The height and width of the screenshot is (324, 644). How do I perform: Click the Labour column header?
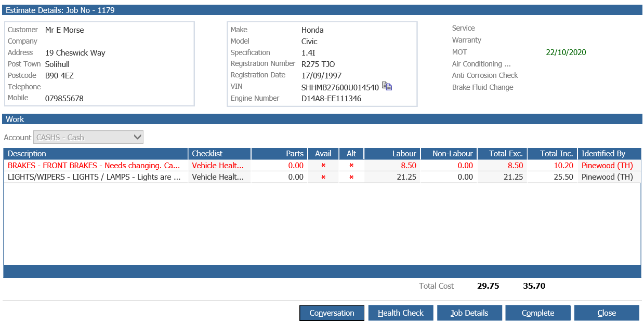392,154
